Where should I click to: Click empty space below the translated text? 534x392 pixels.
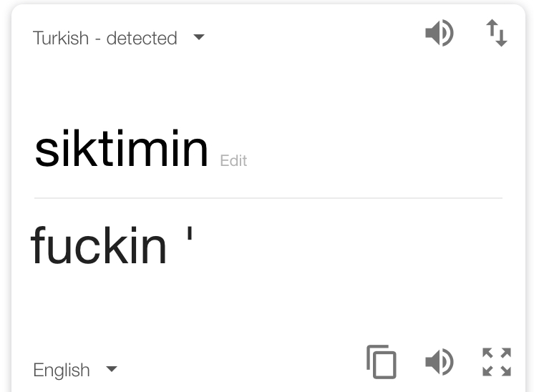[x=204, y=306]
